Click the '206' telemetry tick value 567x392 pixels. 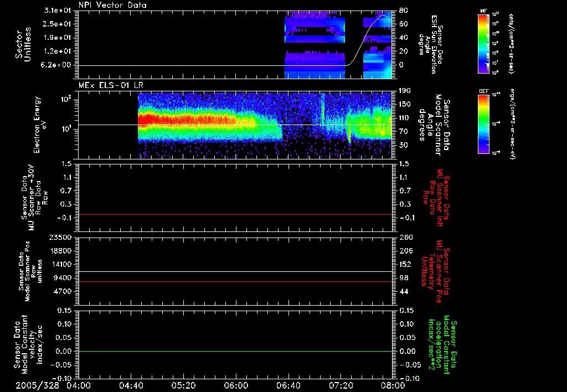coord(405,251)
